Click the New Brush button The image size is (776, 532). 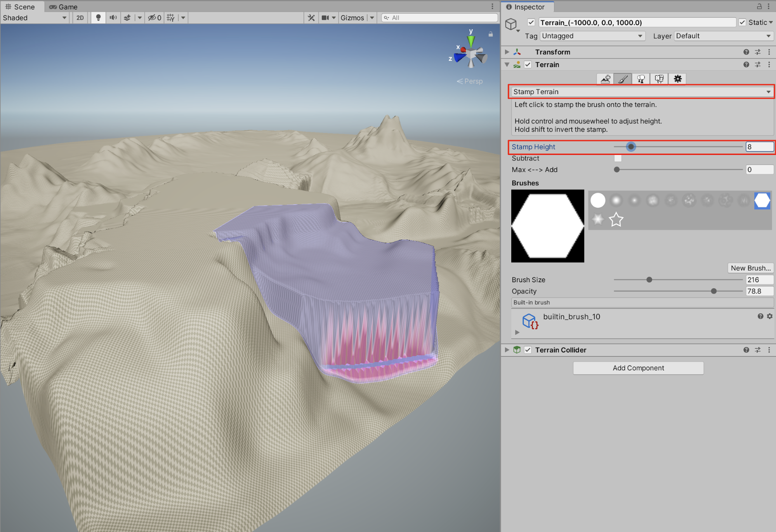[x=750, y=268]
